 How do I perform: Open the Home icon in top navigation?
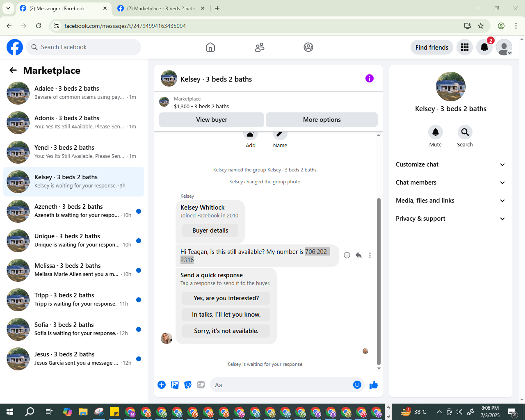[210, 47]
